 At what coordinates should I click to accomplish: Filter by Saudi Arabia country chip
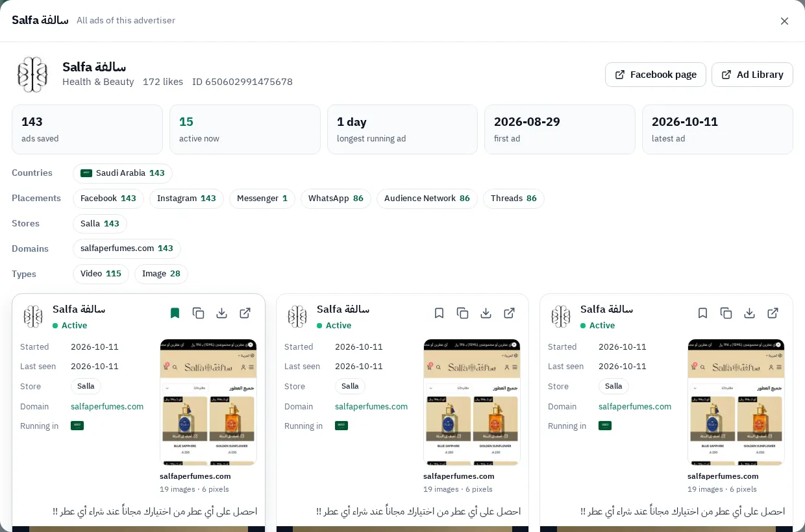[x=123, y=173]
